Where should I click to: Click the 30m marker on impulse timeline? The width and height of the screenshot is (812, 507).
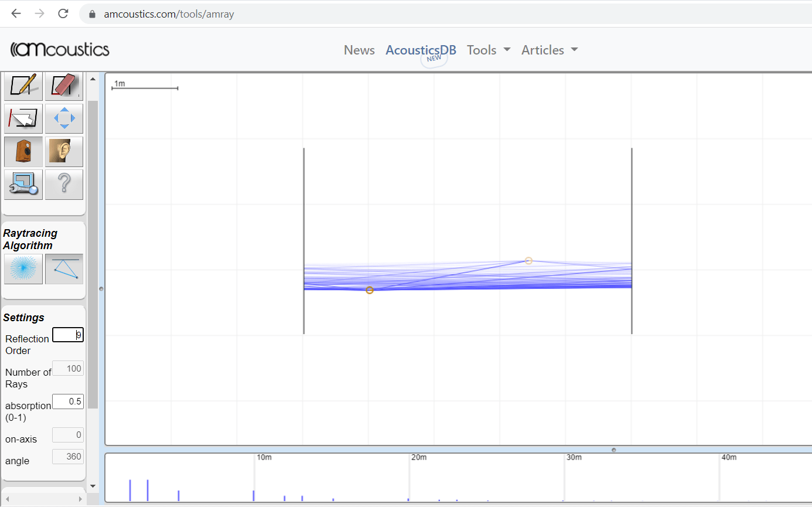coord(574,457)
